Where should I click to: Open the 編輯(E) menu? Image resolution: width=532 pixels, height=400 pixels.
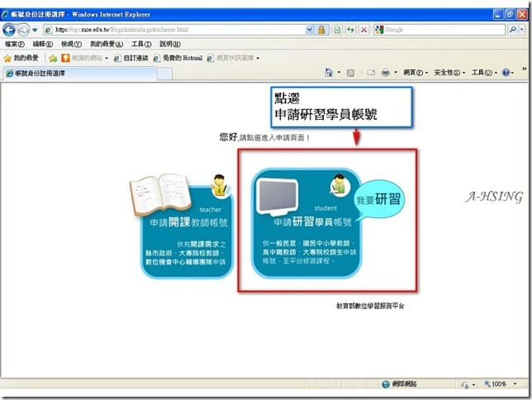43,44
